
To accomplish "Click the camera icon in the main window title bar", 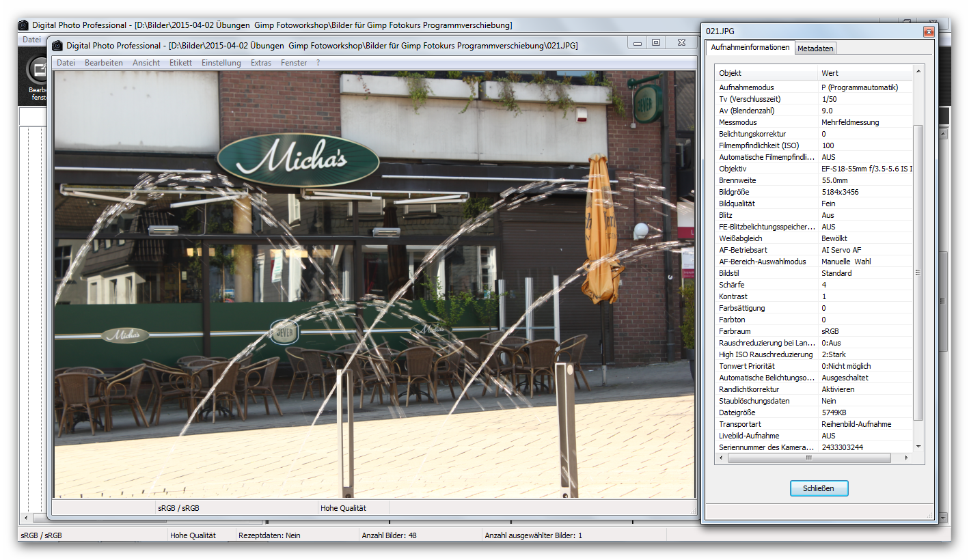I will (x=23, y=25).
